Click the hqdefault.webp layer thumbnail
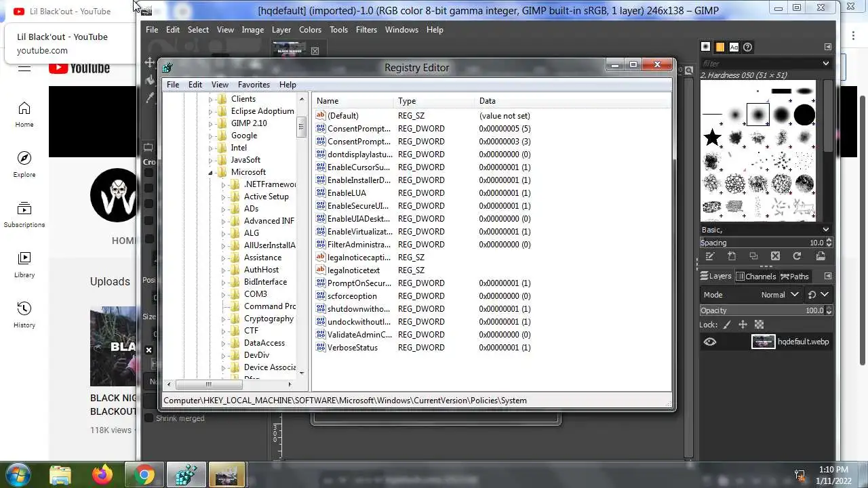868x488 pixels. point(763,342)
